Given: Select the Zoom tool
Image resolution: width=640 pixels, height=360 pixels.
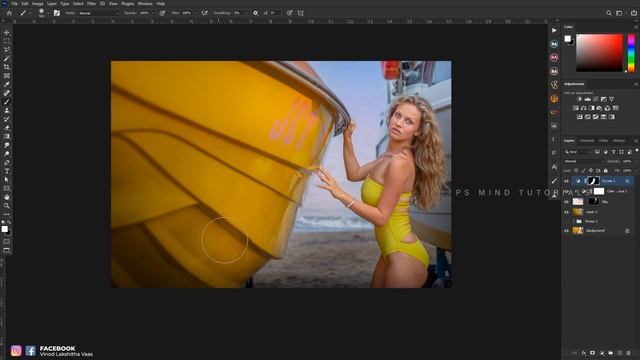Looking at the screenshot, I should pyautogui.click(x=7, y=206).
